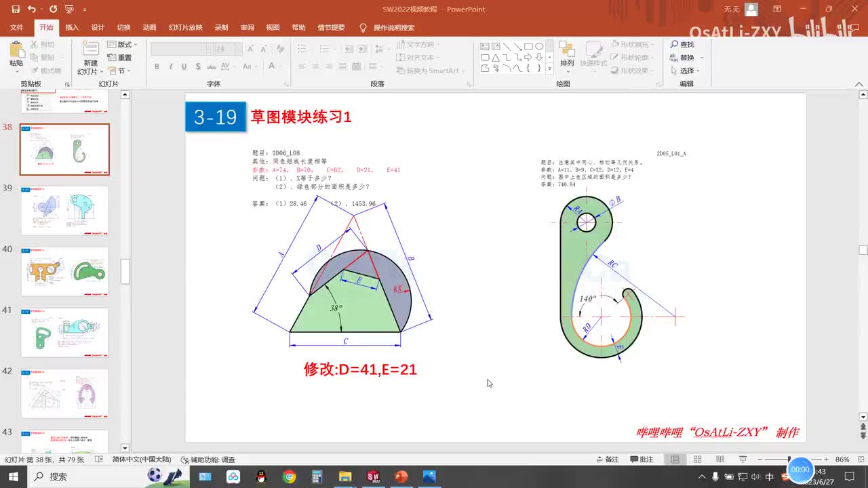Screen dimensions: 868x488
Task: Click the Reset slide (重置) button
Action: pyautogui.click(x=119, y=58)
